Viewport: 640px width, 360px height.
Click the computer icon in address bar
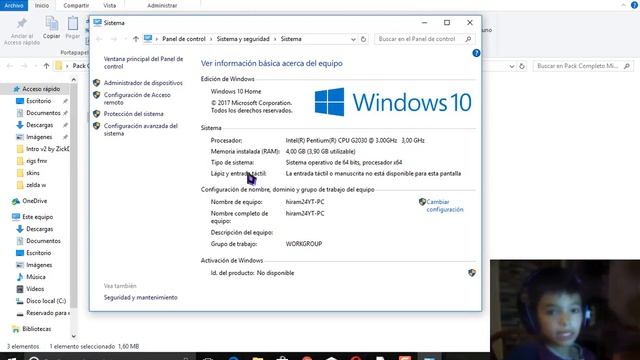pyautogui.click(x=148, y=39)
